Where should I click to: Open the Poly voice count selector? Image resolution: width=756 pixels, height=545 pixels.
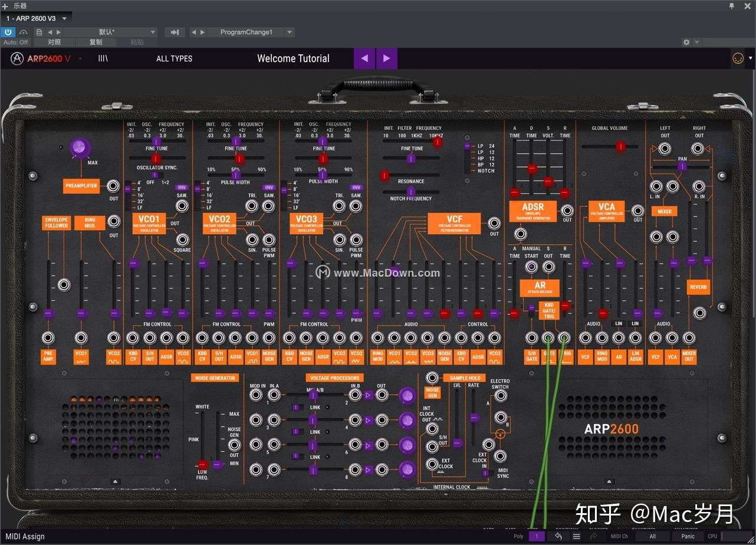537,536
